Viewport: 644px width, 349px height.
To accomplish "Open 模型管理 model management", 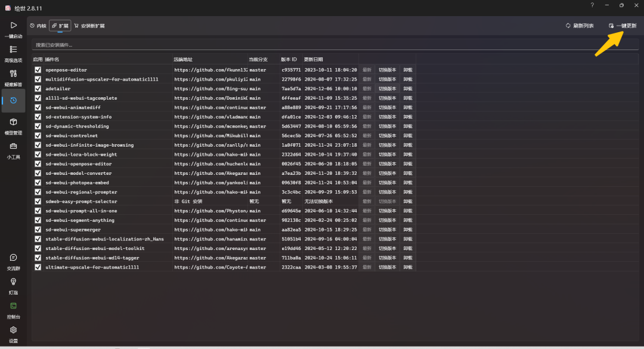I will (x=13, y=126).
